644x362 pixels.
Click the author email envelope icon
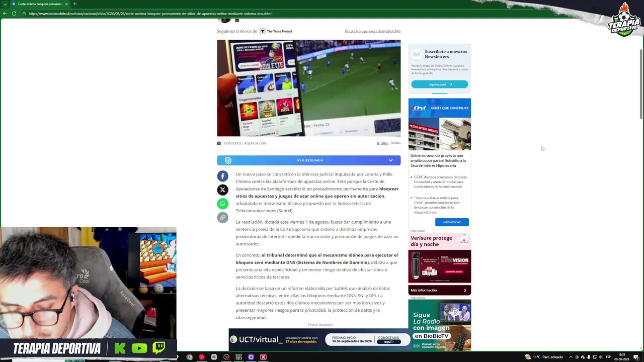click(237, 20)
